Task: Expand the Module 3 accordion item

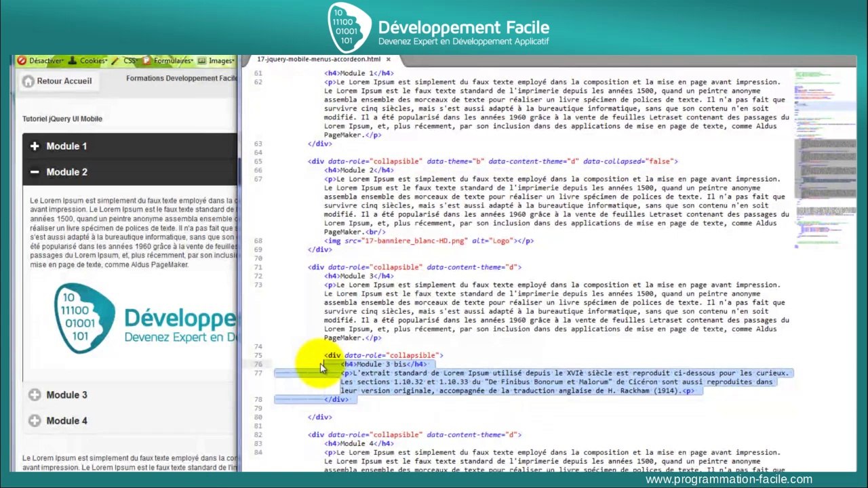Action: (x=130, y=394)
